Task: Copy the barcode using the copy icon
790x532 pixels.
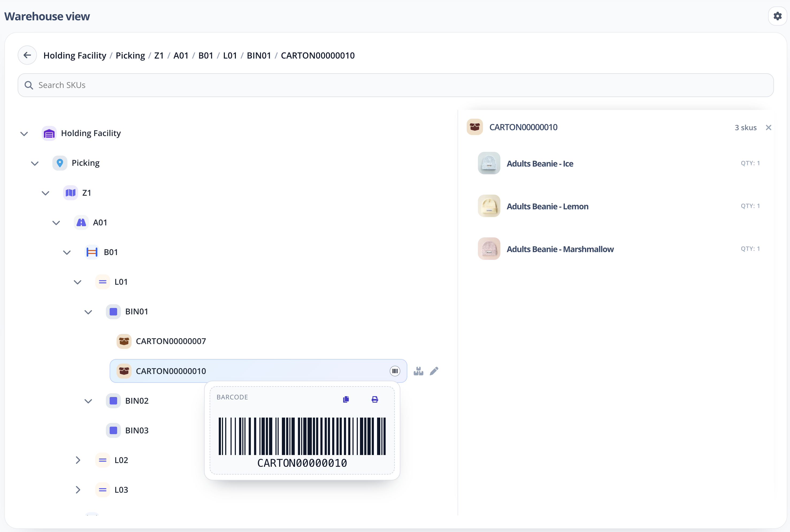Action: pos(346,399)
